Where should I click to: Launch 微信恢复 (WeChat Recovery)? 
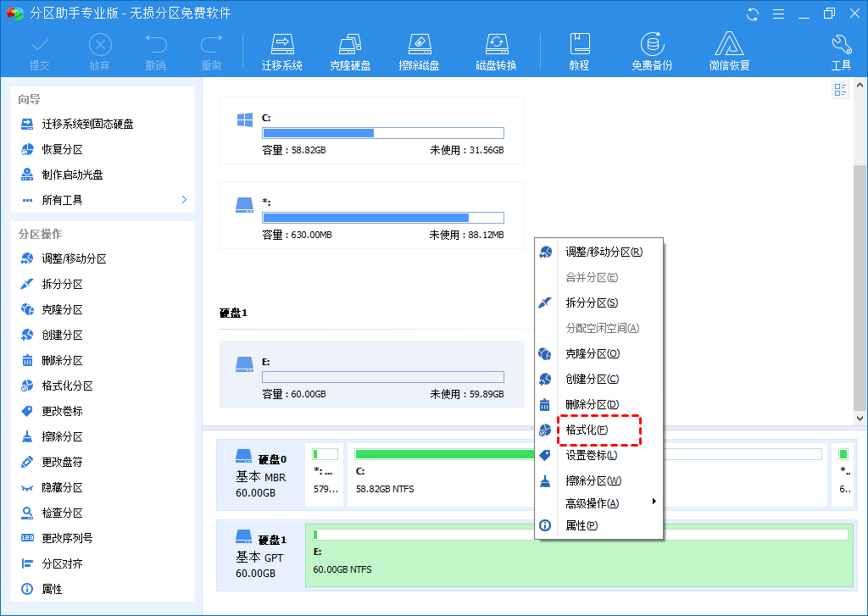click(730, 48)
